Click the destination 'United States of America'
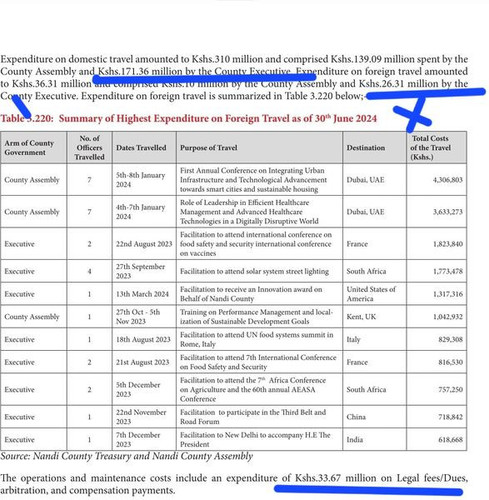 [371, 294]
